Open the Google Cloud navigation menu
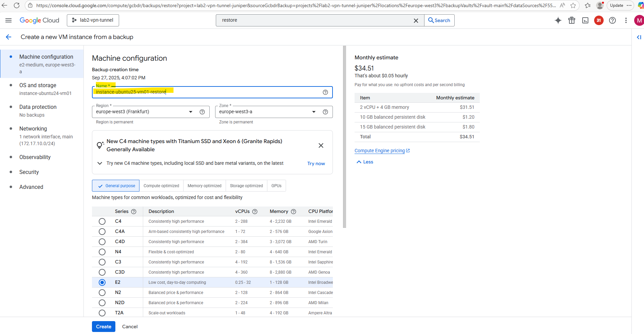Screen dimensions: 644x334 8,20
